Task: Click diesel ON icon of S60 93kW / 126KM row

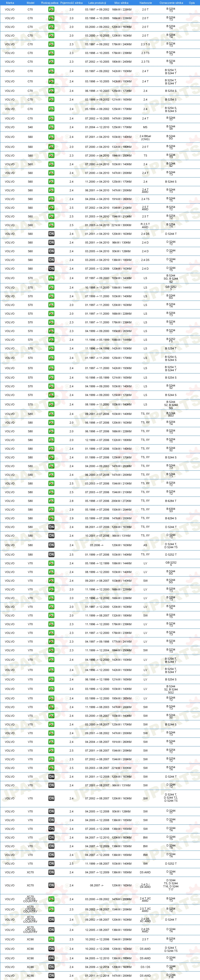Action: click(51, 251)
